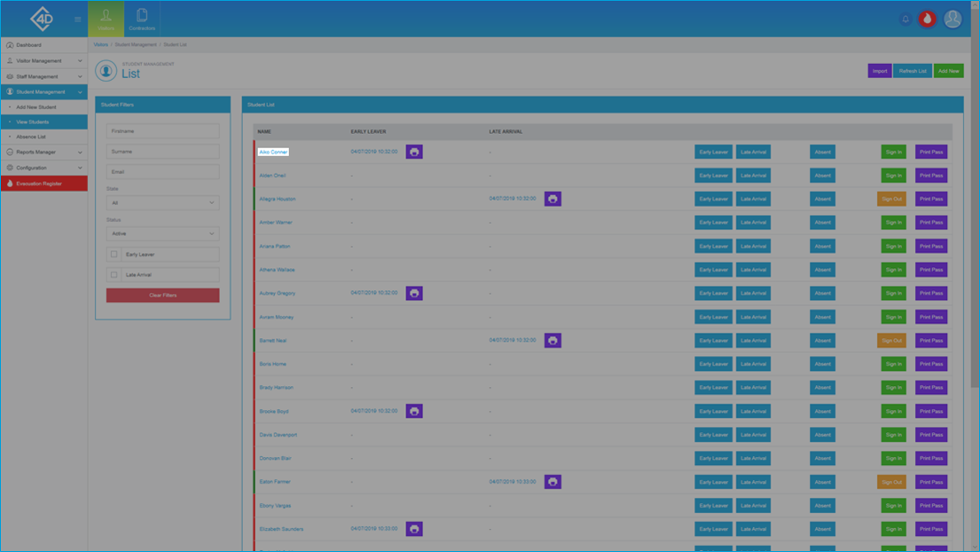The image size is (980, 552).
Task: Mark Ebony Vargas as Absent
Action: tap(822, 506)
